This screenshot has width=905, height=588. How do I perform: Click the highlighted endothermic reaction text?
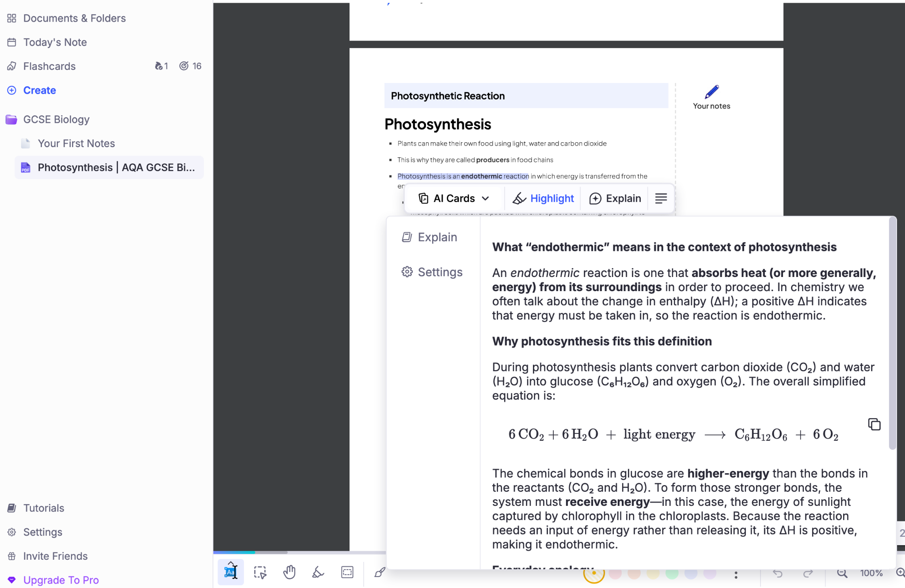click(x=463, y=176)
